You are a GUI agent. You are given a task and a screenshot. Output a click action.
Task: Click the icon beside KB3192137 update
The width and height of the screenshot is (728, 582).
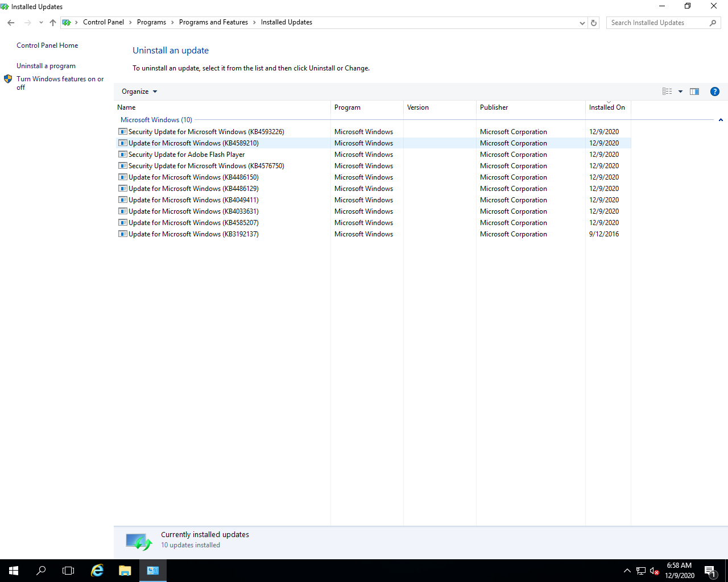click(122, 234)
